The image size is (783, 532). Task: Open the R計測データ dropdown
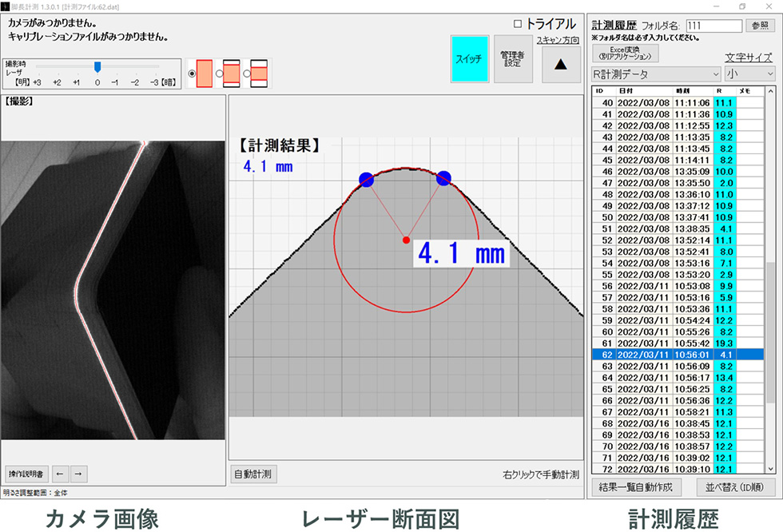point(655,73)
